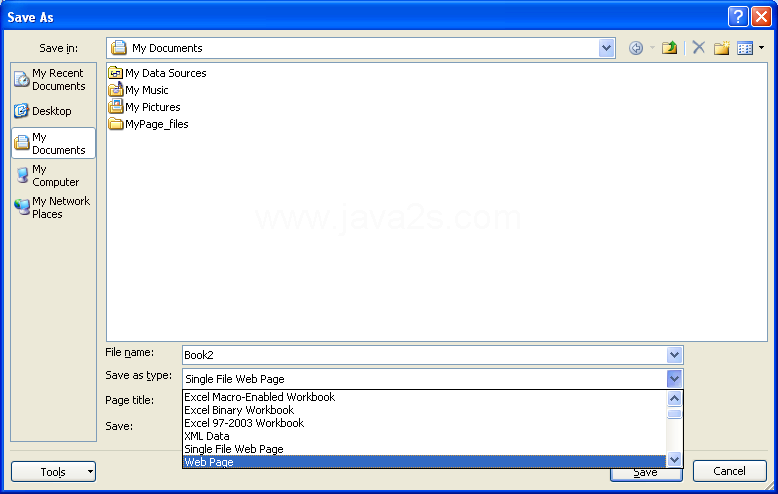Screen dimensions: 778x494
Task: Collapse the Save as type dropdown
Action: [674, 379]
